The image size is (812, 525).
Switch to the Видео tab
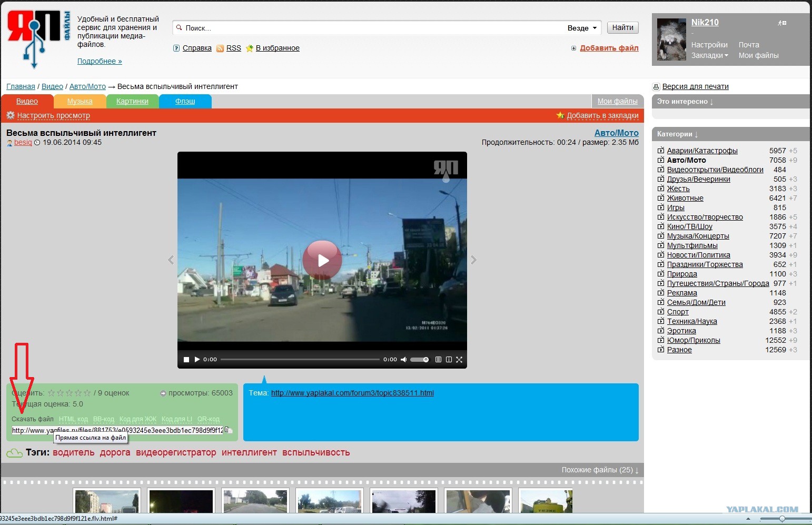[x=27, y=102]
